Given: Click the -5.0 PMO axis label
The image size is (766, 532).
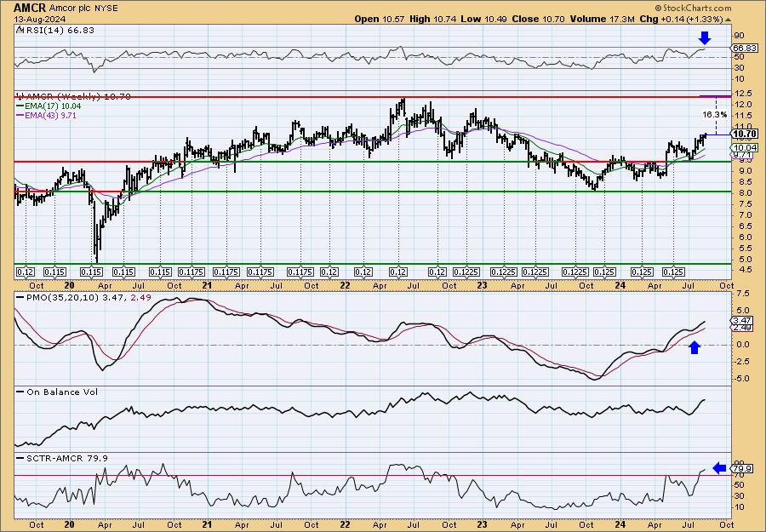Looking at the screenshot, I should point(741,379).
